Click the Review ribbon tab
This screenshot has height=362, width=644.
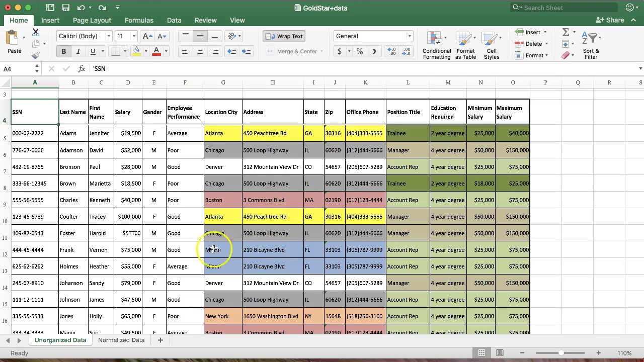tap(205, 20)
